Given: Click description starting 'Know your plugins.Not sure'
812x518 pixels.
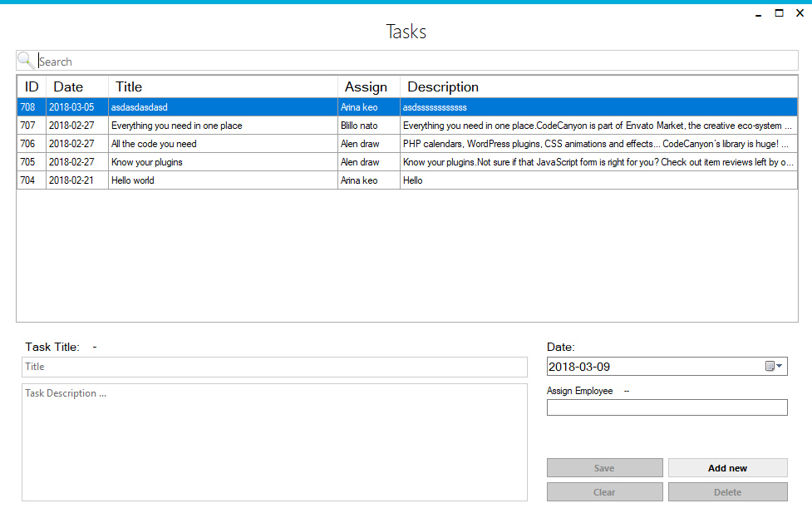Looking at the screenshot, I should [598, 162].
